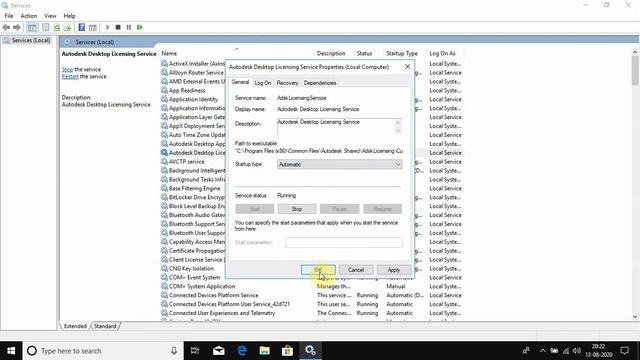Click the Start Service play icon
Screen dimensions: 640x360
click(x=107, y=27)
